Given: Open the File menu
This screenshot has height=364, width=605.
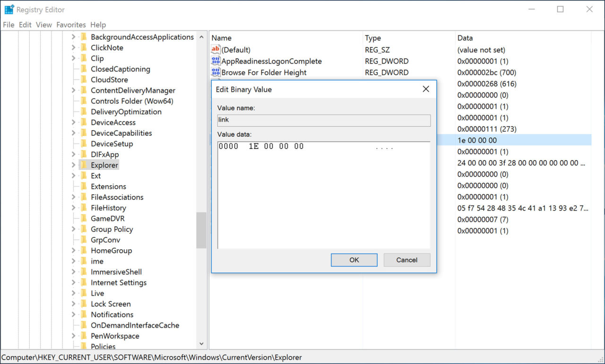Looking at the screenshot, I should click(9, 25).
